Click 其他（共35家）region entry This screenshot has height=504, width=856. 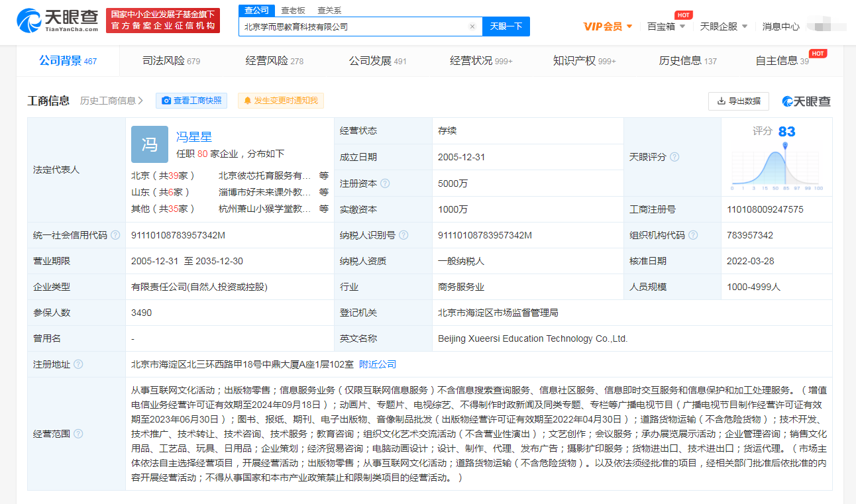coord(164,209)
